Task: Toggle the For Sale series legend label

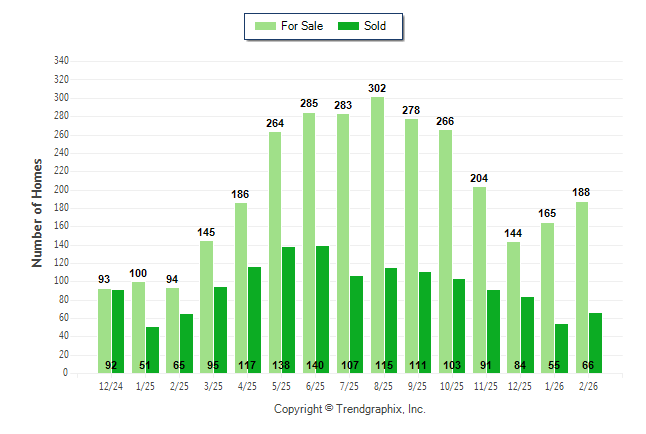Action: tap(303, 26)
